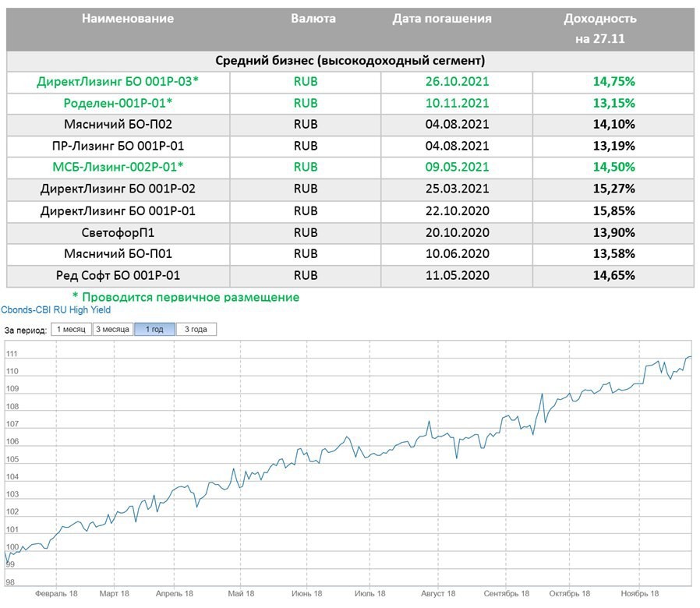Click the 'Доходность на 27.11' column header

pos(599,28)
